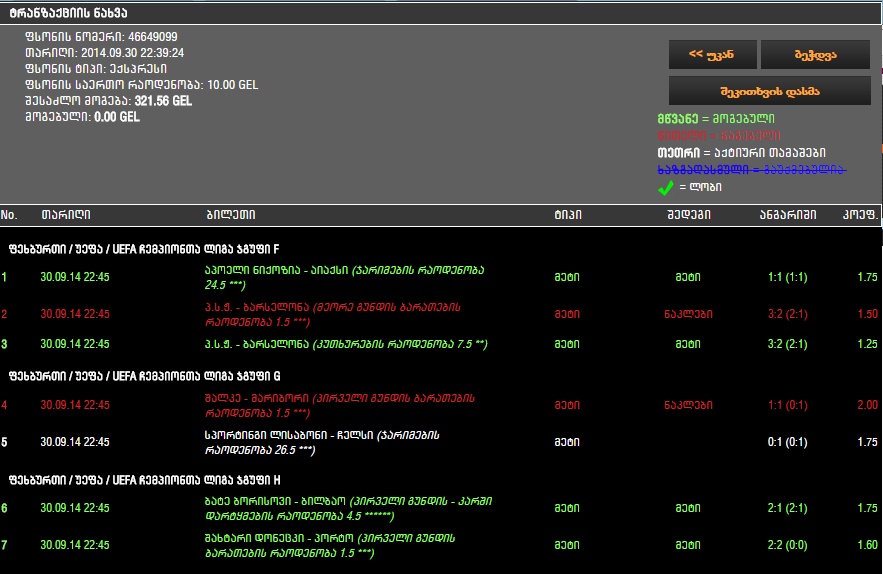Click the 2:2 (0:0) score in row 7
883x574 pixels.
coord(786,545)
